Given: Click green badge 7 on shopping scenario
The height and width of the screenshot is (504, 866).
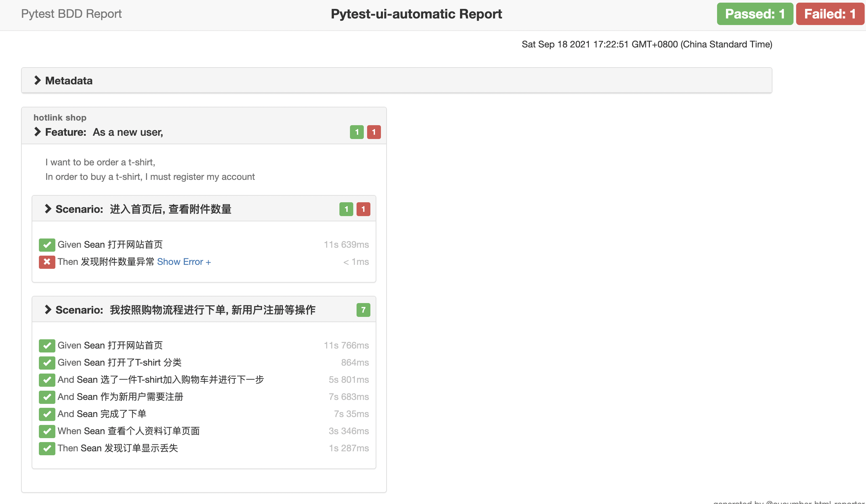Looking at the screenshot, I should (363, 310).
